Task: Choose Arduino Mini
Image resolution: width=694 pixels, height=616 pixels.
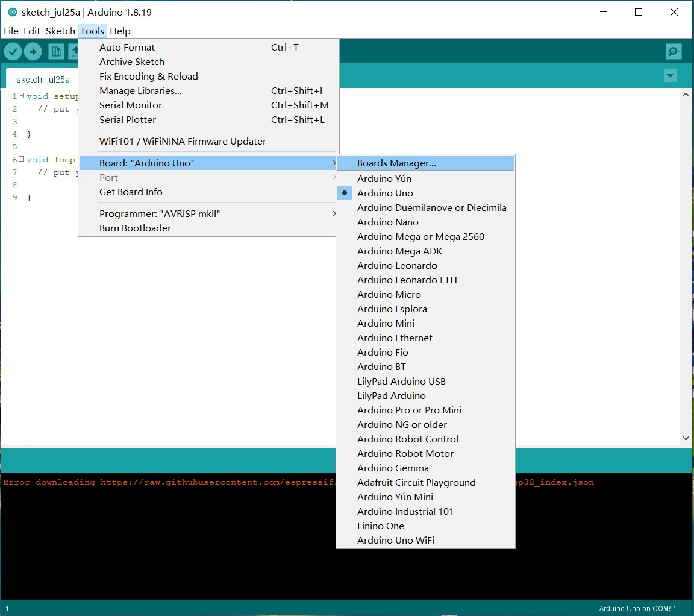Action: (x=425, y=323)
